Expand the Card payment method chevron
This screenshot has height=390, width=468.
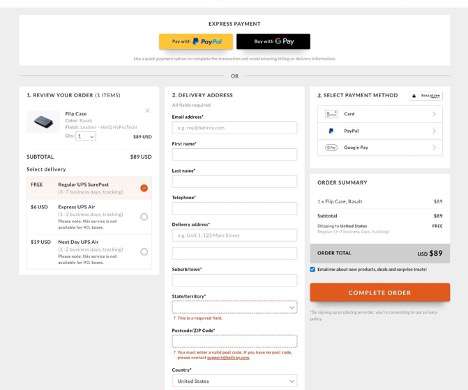click(434, 114)
